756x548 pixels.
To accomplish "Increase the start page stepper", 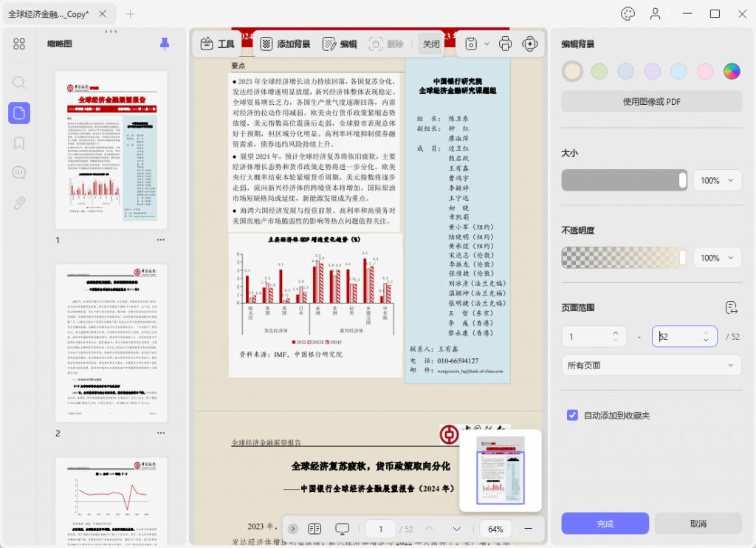I will pyautogui.click(x=616, y=333).
